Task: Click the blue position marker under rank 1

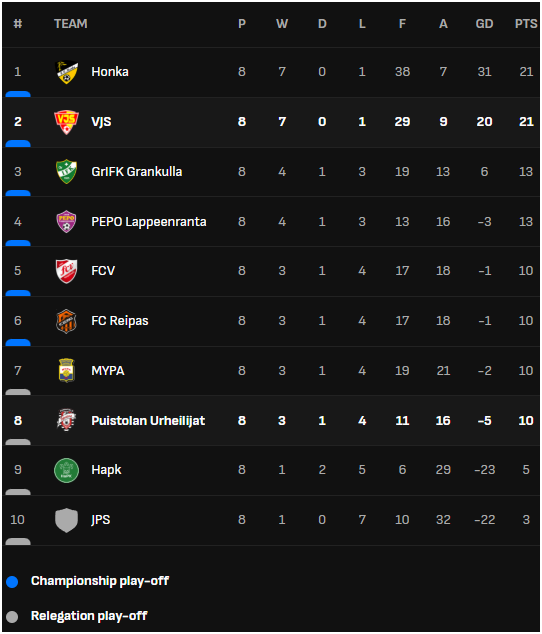Action: click(18, 94)
